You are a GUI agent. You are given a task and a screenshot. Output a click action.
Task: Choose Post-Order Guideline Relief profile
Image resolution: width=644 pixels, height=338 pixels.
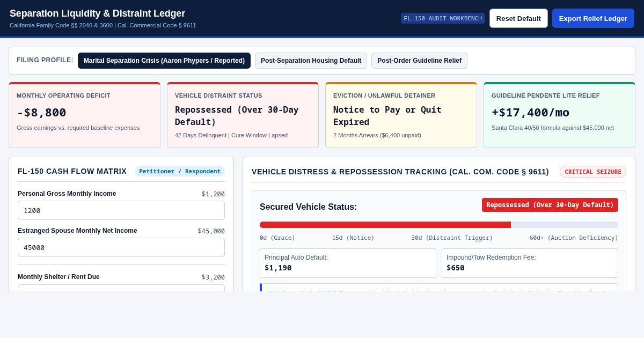click(419, 61)
